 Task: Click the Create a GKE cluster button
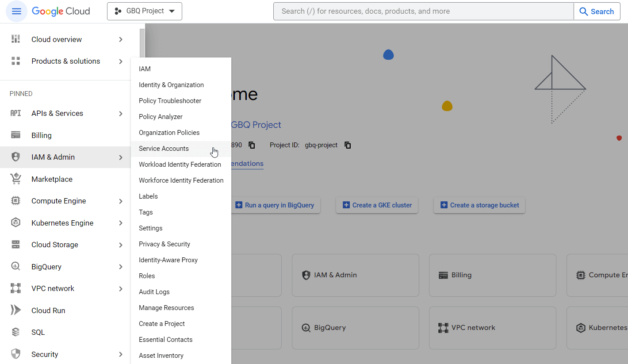click(x=377, y=205)
